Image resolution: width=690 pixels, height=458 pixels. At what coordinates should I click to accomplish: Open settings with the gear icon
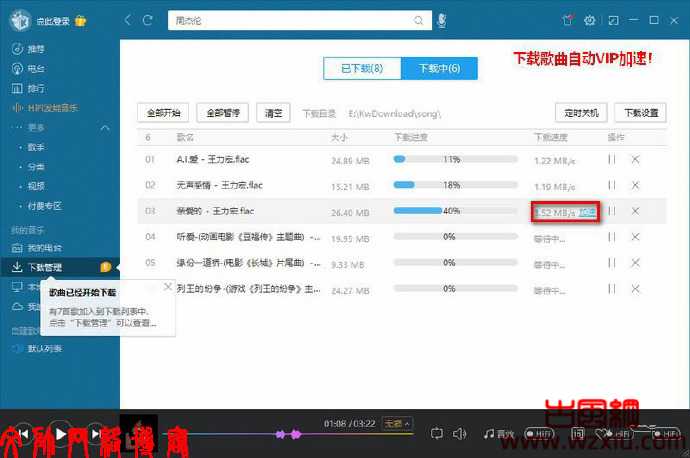[590, 20]
